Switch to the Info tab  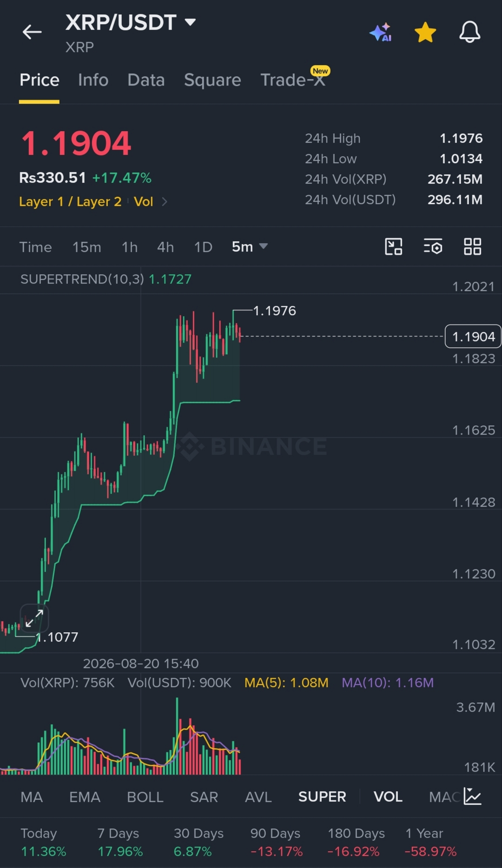click(x=93, y=80)
